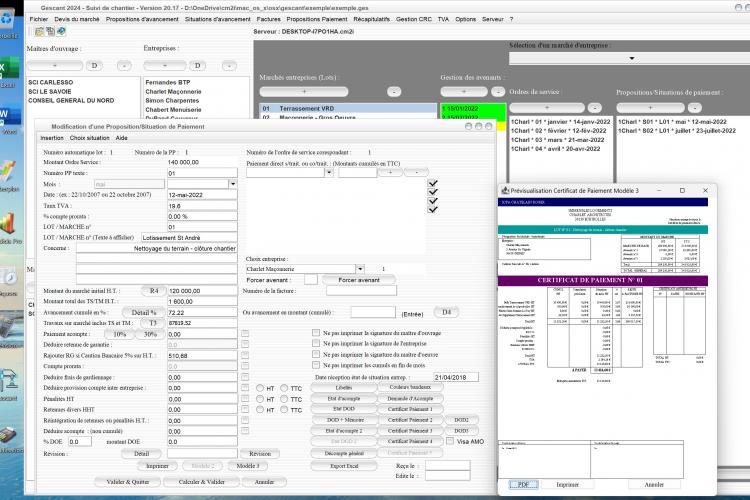Open the Devis du marché menu

point(77,19)
